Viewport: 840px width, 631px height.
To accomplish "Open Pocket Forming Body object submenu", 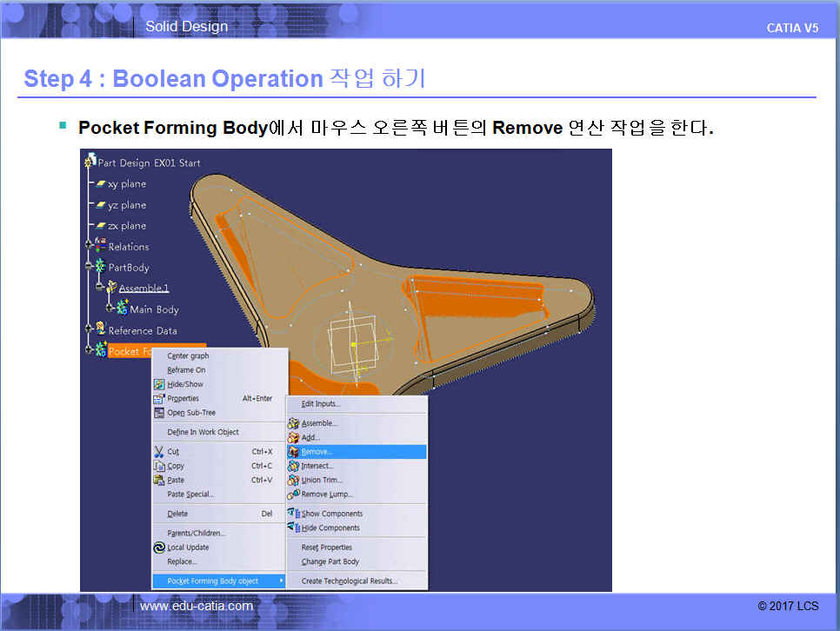I will pyautogui.click(x=219, y=581).
